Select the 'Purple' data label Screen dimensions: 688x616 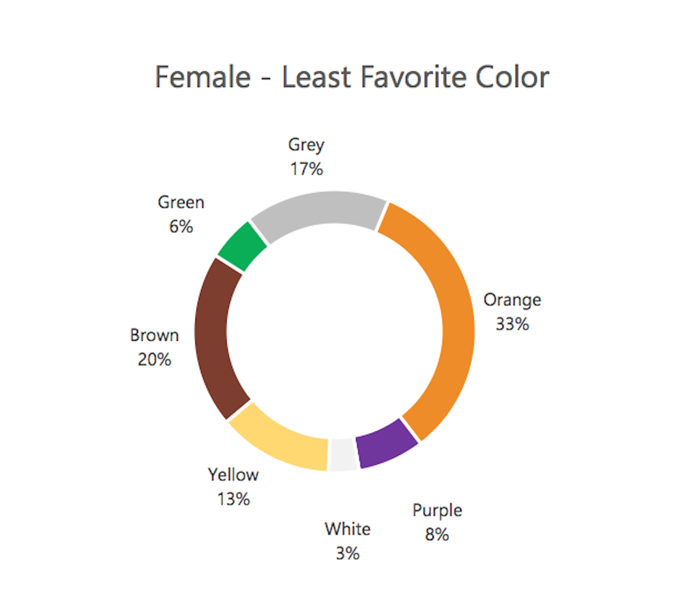[437, 510]
